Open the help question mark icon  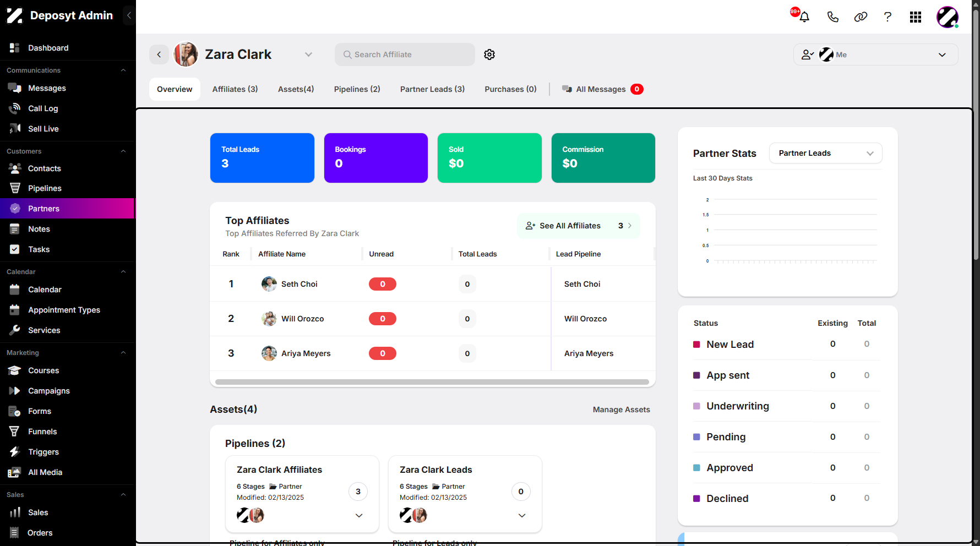[888, 17]
